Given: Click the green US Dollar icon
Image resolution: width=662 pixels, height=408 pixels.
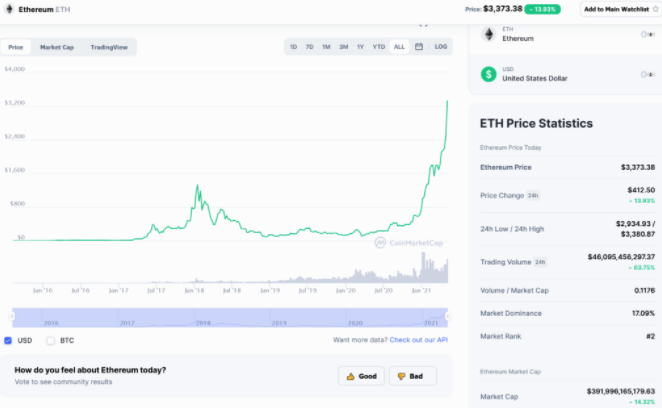Looking at the screenshot, I should coord(489,73).
